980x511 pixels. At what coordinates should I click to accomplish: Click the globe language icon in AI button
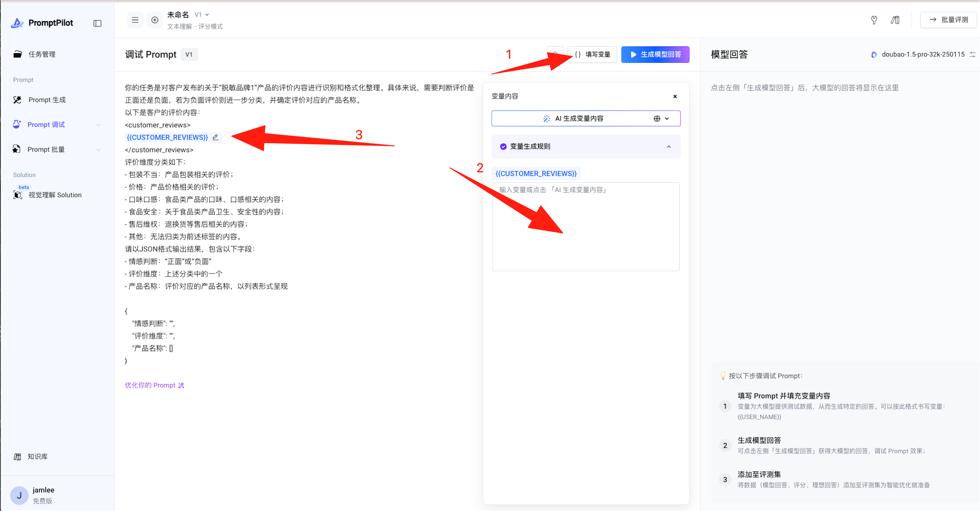[657, 119]
